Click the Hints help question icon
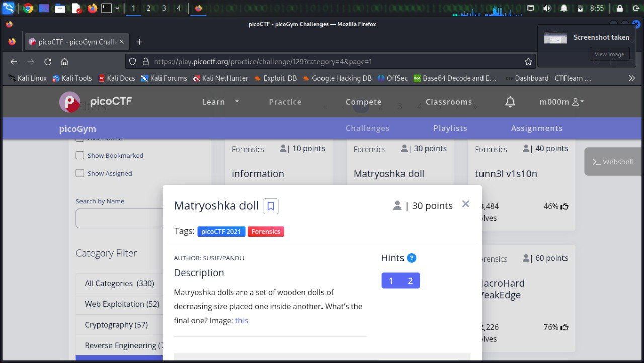This screenshot has width=644, height=363. [x=412, y=258]
